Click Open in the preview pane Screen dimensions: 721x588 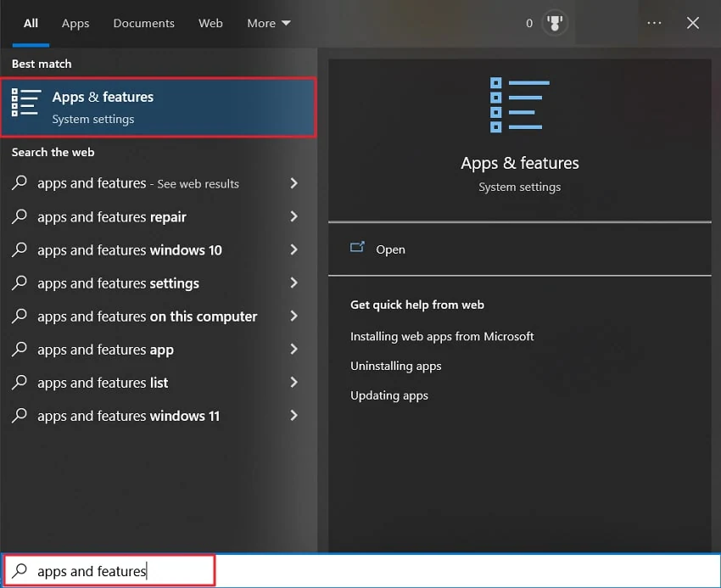pyautogui.click(x=390, y=249)
